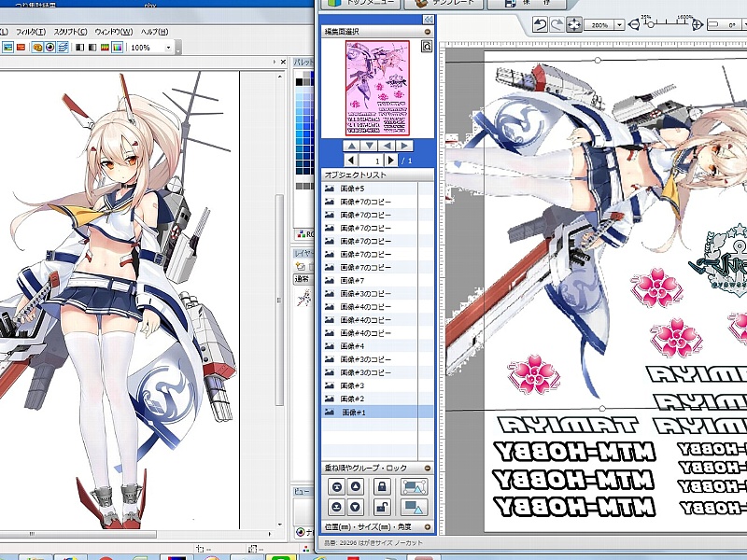Image resolution: width=747 pixels, height=560 pixels.
Task: Click the left triangle below the thumbnail
Action: (387, 146)
